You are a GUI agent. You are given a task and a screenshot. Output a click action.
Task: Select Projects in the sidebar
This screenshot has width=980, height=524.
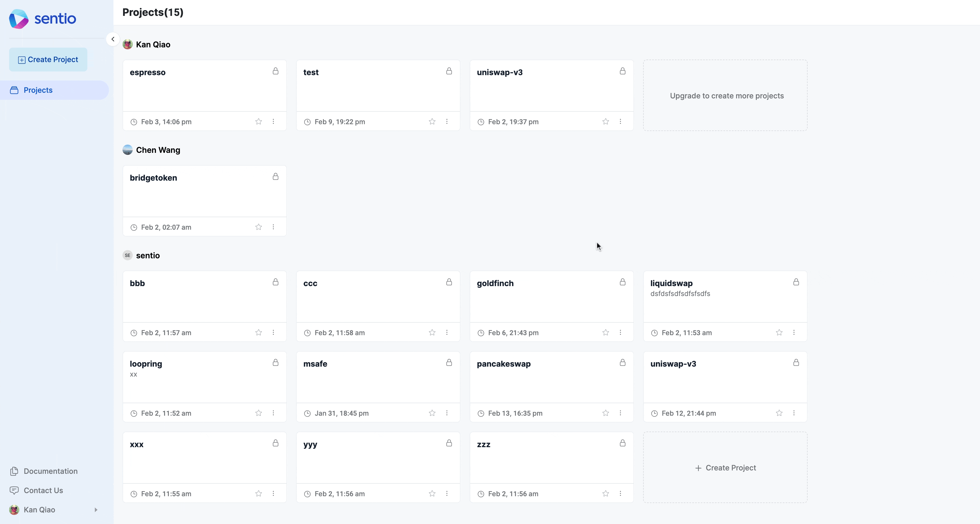(x=54, y=90)
